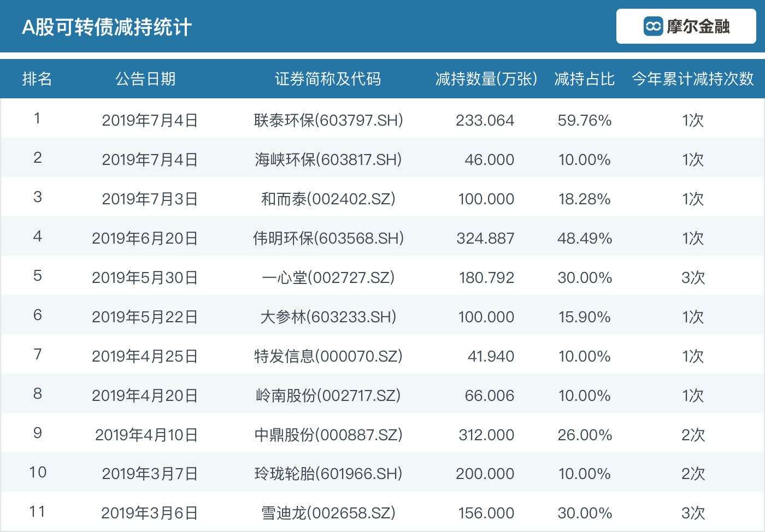The width and height of the screenshot is (765, 532).
Task: Click rank number 10
Action: [38, 472]
